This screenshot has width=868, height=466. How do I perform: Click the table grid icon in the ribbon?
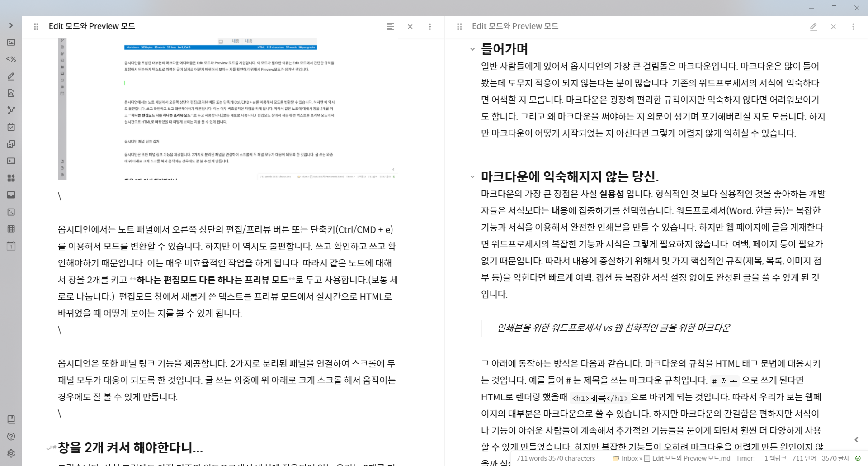[11, 229]
